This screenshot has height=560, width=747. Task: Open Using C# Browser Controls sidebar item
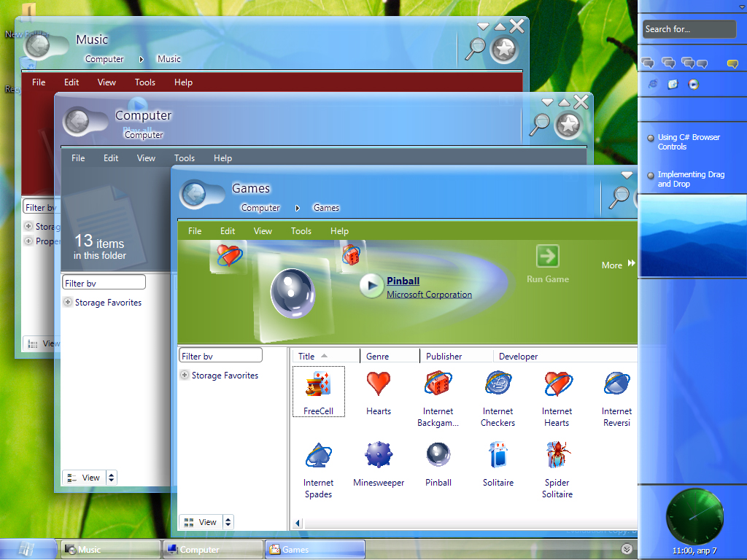pyautogui.click(x=689, y=142)
